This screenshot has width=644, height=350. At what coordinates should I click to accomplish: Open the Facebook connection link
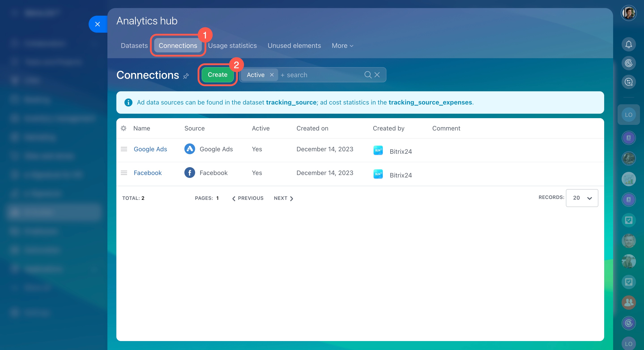147,173
